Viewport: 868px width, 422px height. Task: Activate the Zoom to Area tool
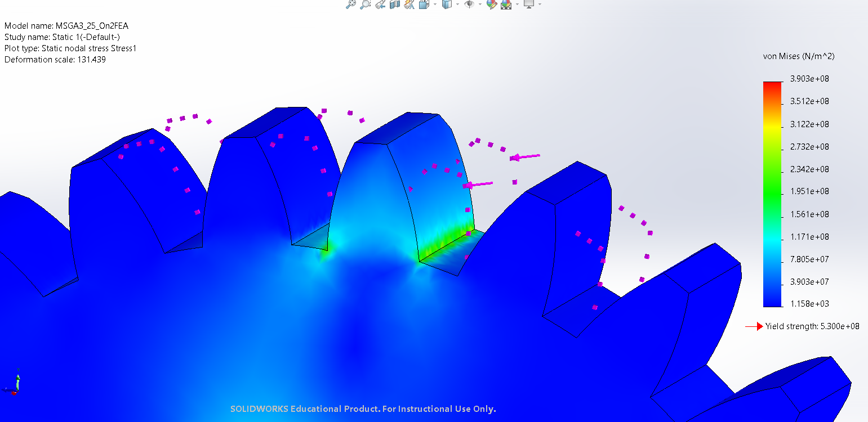coord(366,4)
